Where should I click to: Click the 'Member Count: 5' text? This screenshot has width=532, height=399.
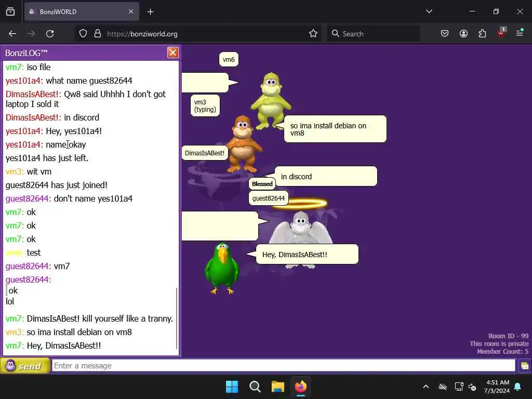pyautogui.click(x=502, y=352)
